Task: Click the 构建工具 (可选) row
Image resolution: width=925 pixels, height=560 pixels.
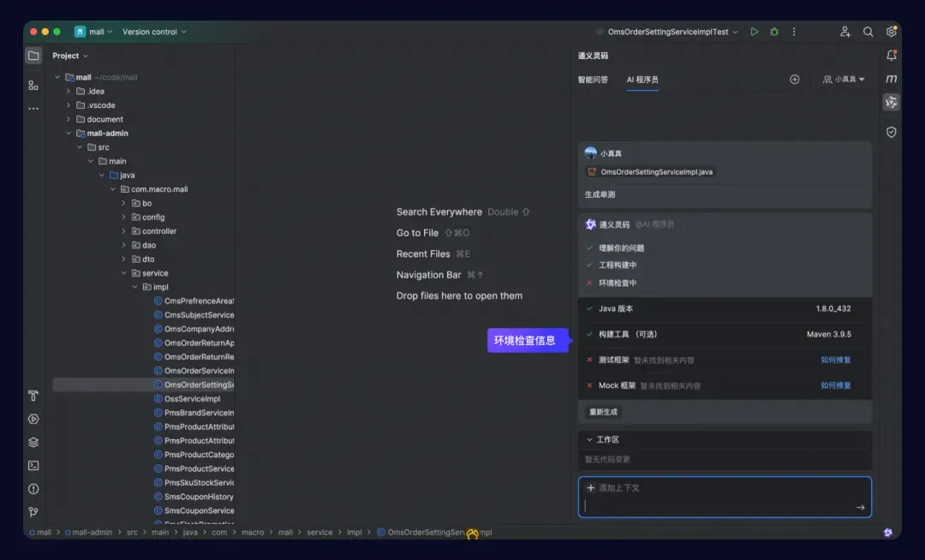Action: click(x=725, y=334)
